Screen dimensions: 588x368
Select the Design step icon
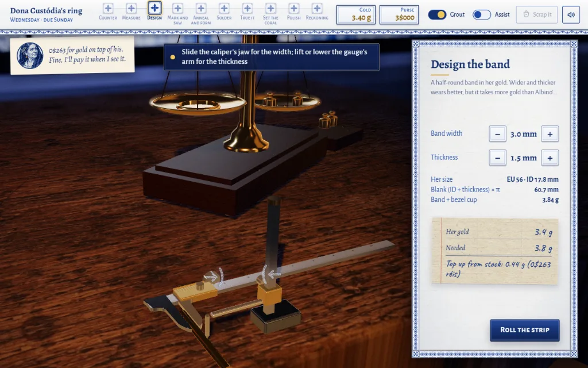click(154, 7)
